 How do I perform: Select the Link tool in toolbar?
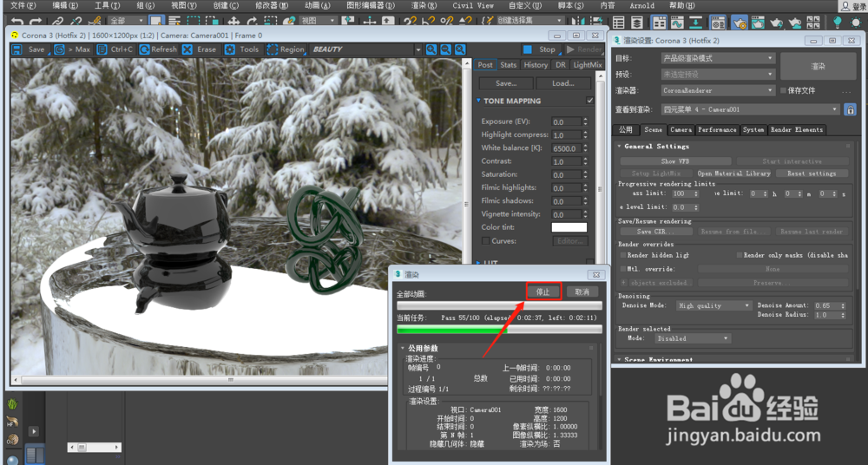click(57, 23)
